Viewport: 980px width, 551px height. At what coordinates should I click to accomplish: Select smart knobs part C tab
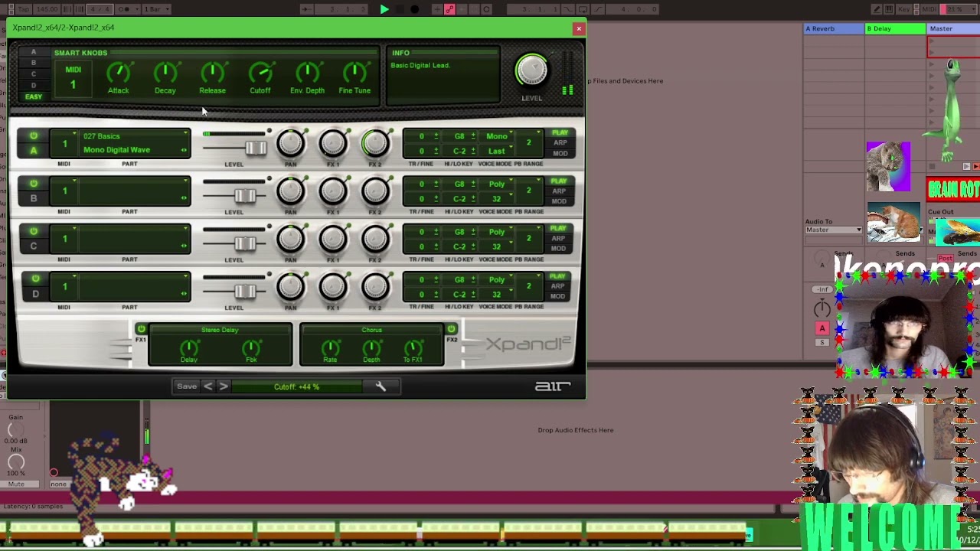point(33,74)
